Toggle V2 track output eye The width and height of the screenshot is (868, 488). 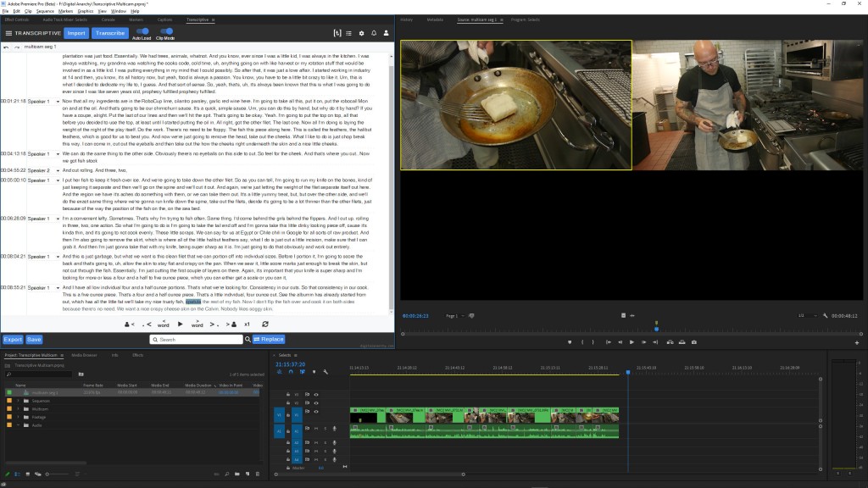point(316,402)
